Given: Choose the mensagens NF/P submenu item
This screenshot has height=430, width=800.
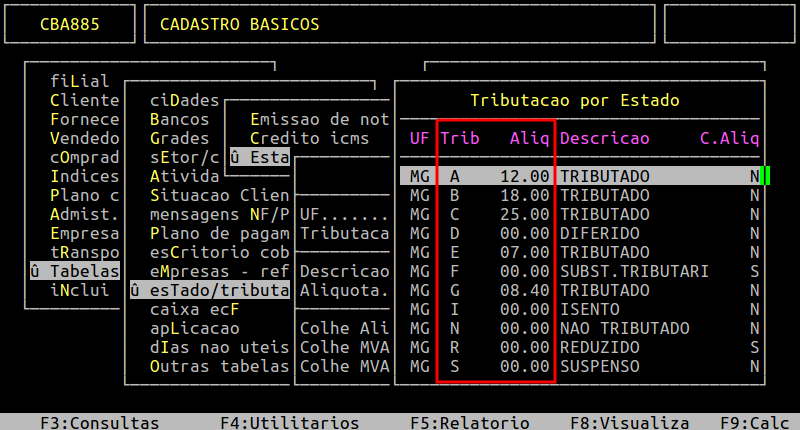Looking at the screenshot, I should (x=219, y=214).
